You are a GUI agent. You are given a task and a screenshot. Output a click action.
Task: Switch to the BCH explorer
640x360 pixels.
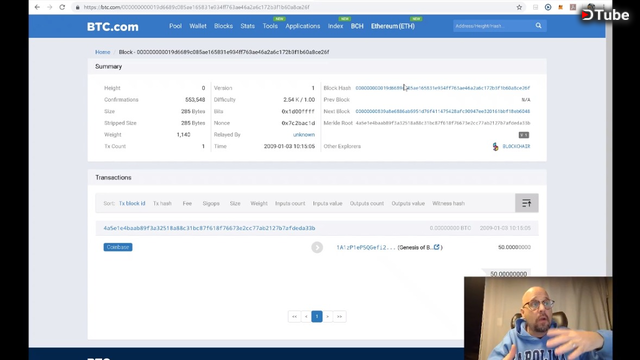[357, 26]
